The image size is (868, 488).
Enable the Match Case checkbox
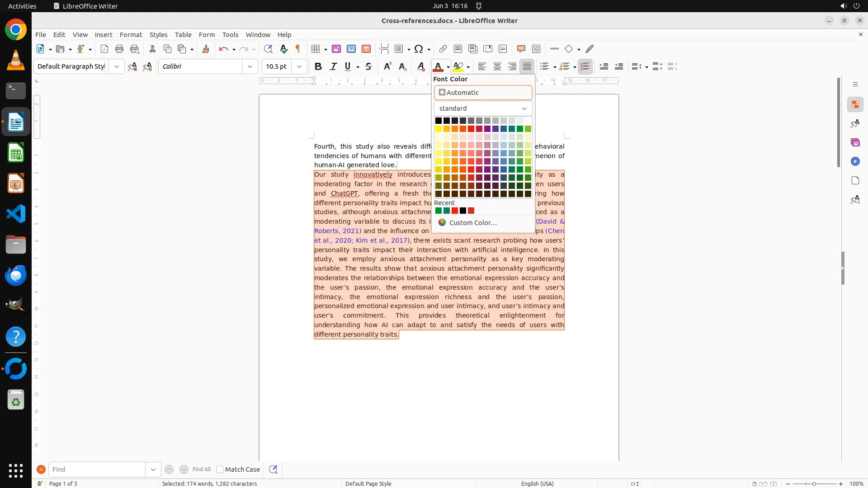[x=220, y=469]
